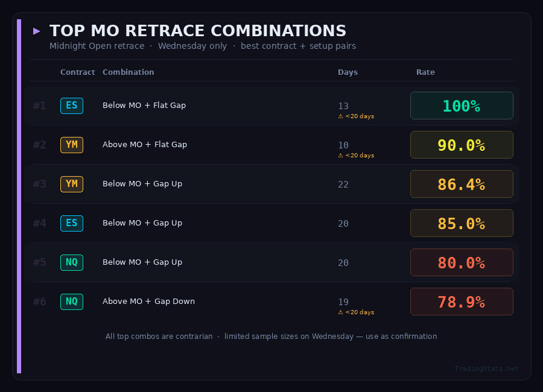
Task: Click the Contract column header
Action: point(77,72)
